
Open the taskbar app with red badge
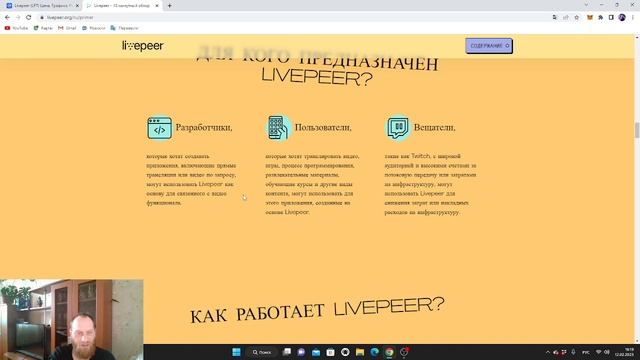pyautogui.click(x=404, y=352)
